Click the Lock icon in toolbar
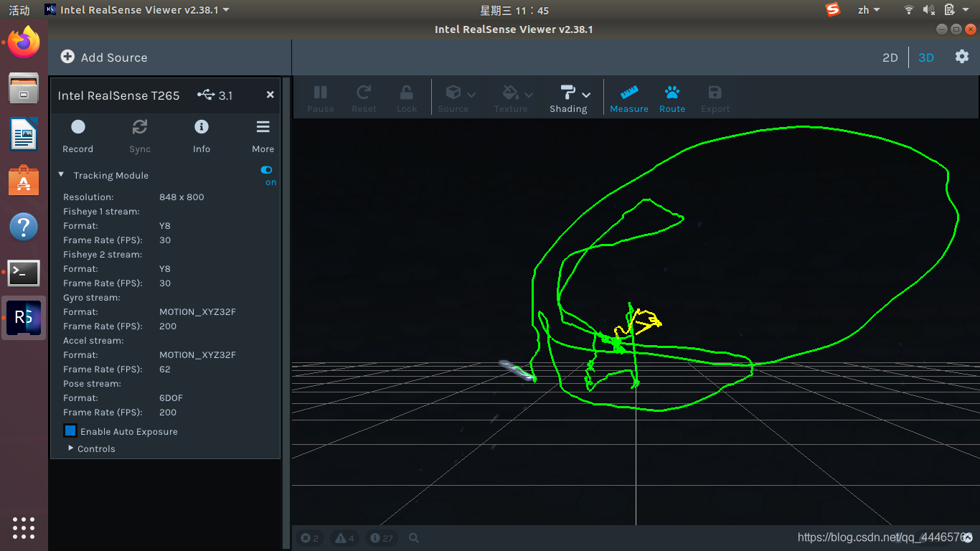This screenshot has width=980, height=551. [x=407, y=92]
